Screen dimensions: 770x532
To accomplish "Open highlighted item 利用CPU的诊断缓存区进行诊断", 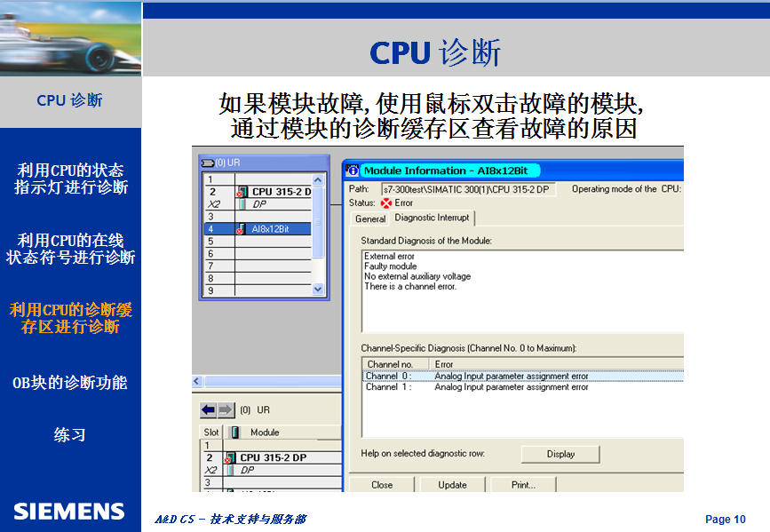I will (x=71, y=318).
